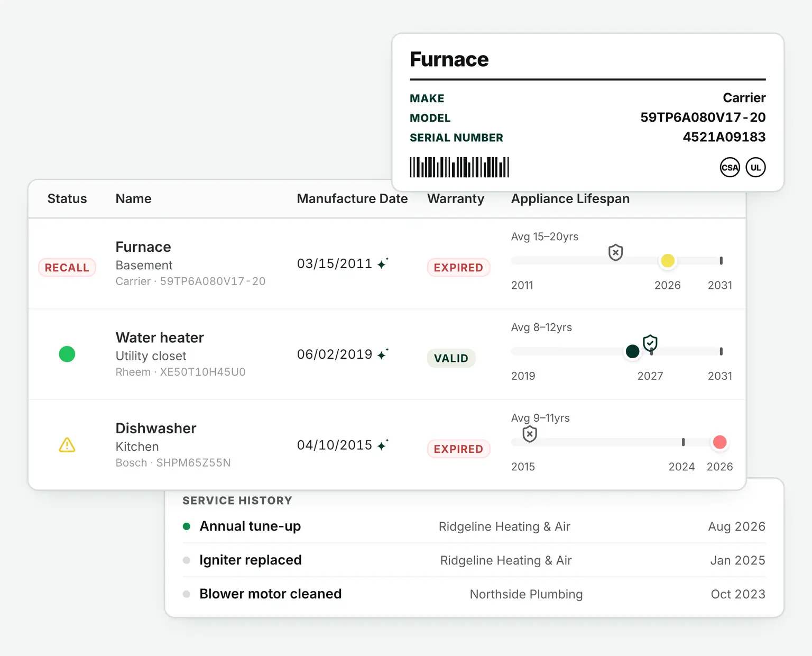Open the Dishwasher appliance name

click(x=156, y=429)
